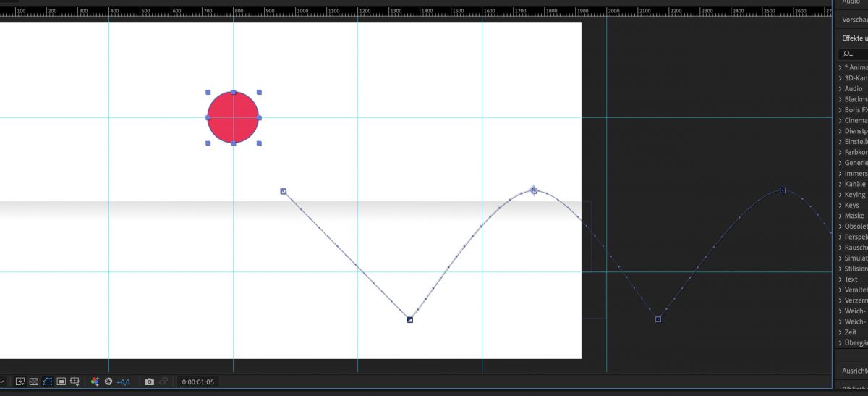
Task: Click the search icon in effects panel
Action: (x=847, y=54)
